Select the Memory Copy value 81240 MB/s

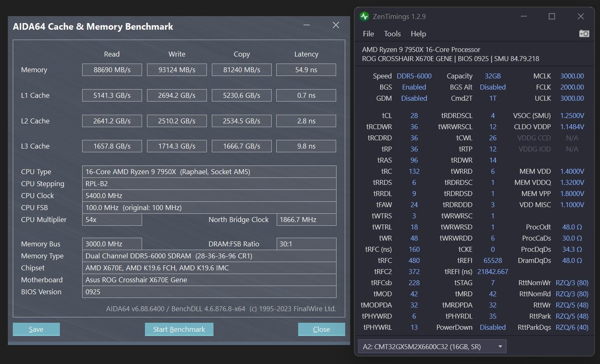click(242, 70)
